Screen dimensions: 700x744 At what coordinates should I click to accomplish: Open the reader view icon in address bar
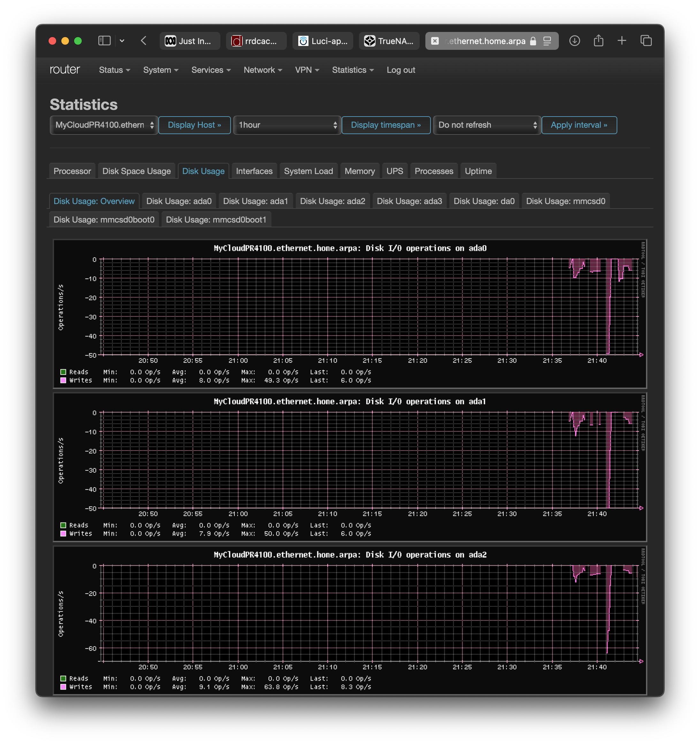[x=547, y=41]
